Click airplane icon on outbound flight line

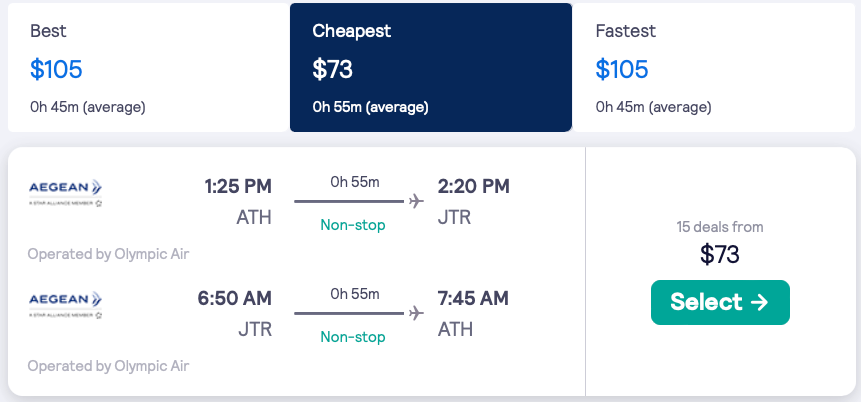tap(416, 201)
